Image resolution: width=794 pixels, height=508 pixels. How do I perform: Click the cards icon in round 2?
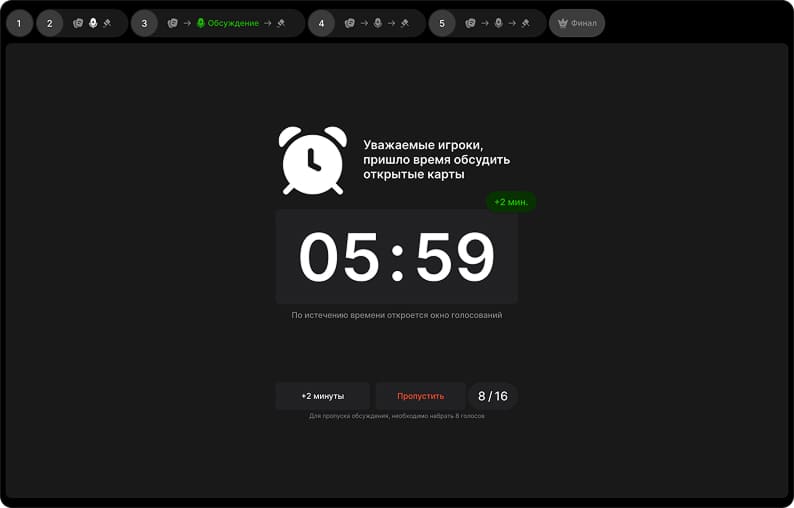(x=78, y=23)
